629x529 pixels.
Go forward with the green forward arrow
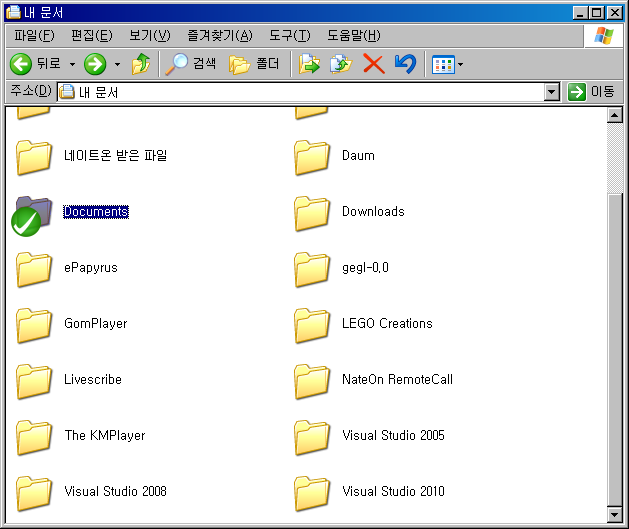click(95, 64)
